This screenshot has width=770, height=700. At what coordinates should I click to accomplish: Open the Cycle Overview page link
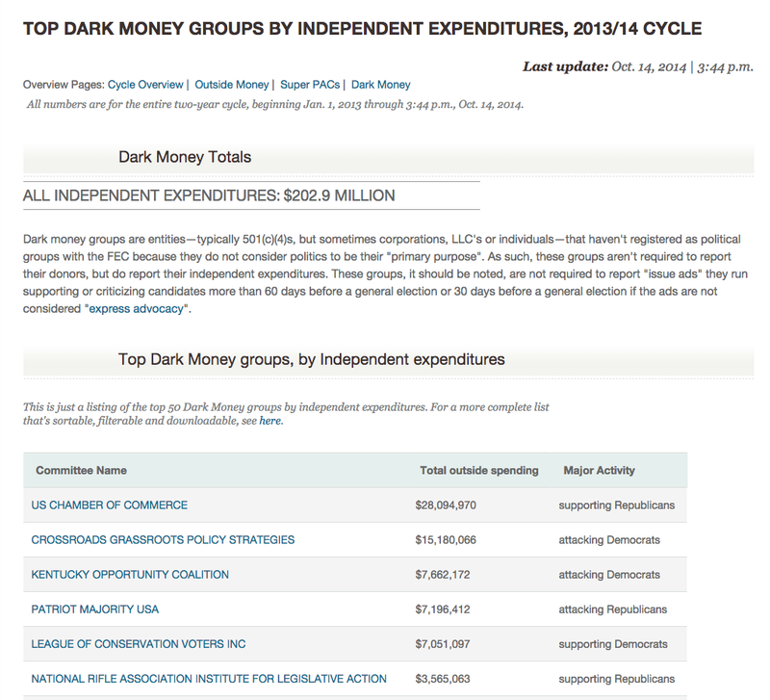pos(145,85)
